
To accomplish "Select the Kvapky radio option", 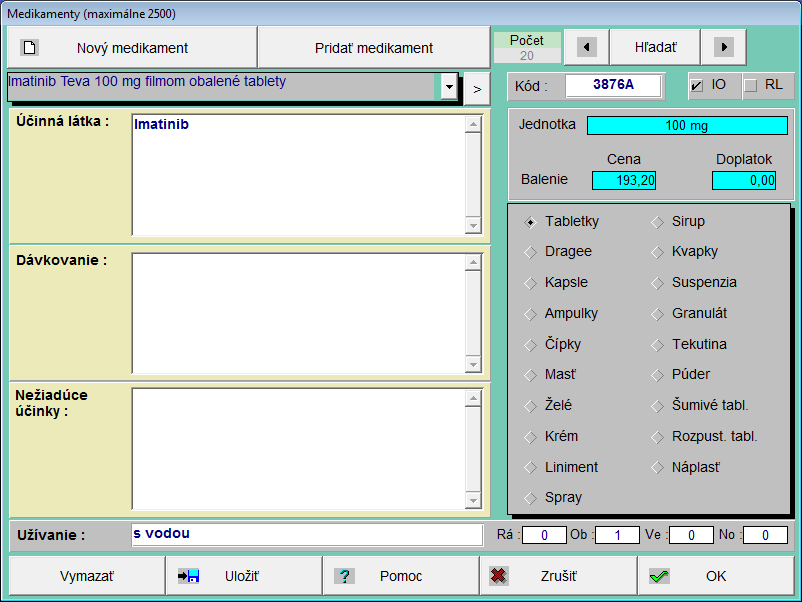I will point(657,252).
